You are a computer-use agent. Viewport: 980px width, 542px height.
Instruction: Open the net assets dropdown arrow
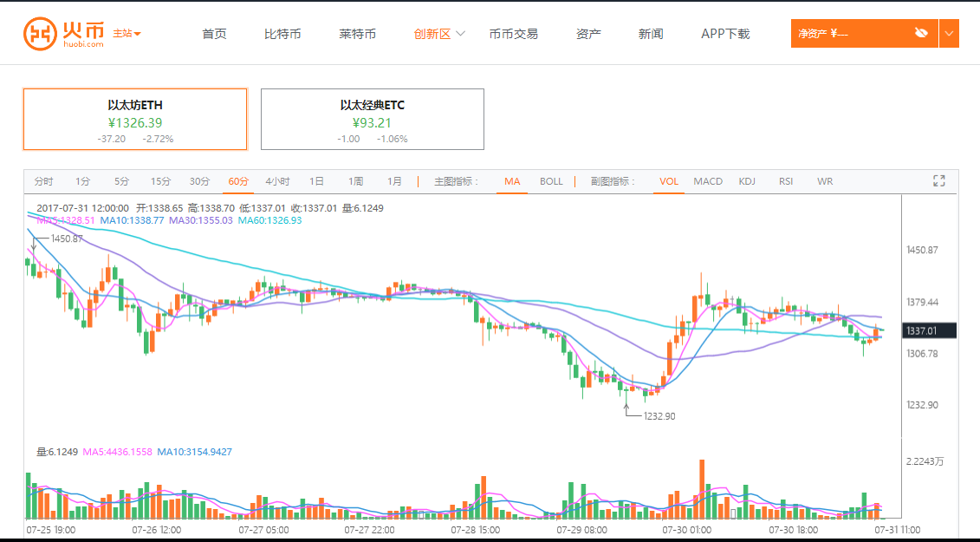[x=949, y=33]
